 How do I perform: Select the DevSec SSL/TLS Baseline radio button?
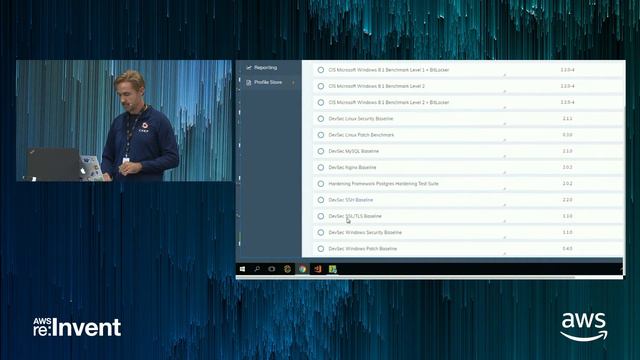pyautogui.click(x=321, y=216)
